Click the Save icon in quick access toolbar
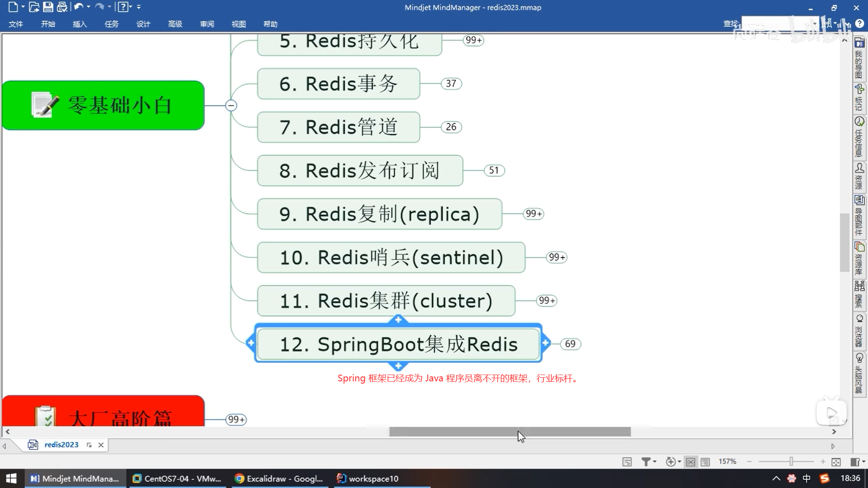Image resolution: width=868 pixels, height=488 pixels. coord(48,7)
